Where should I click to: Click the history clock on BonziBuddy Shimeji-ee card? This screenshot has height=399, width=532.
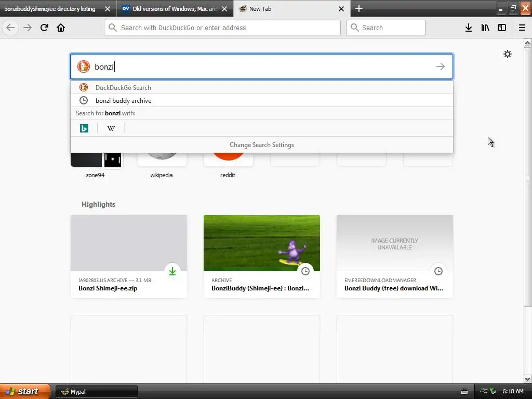(305, 271)
